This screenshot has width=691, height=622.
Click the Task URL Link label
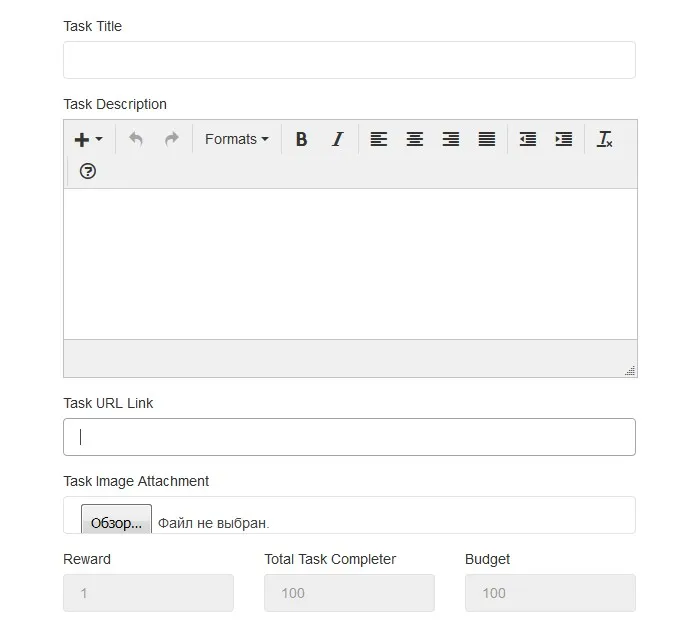click(108, 403)
